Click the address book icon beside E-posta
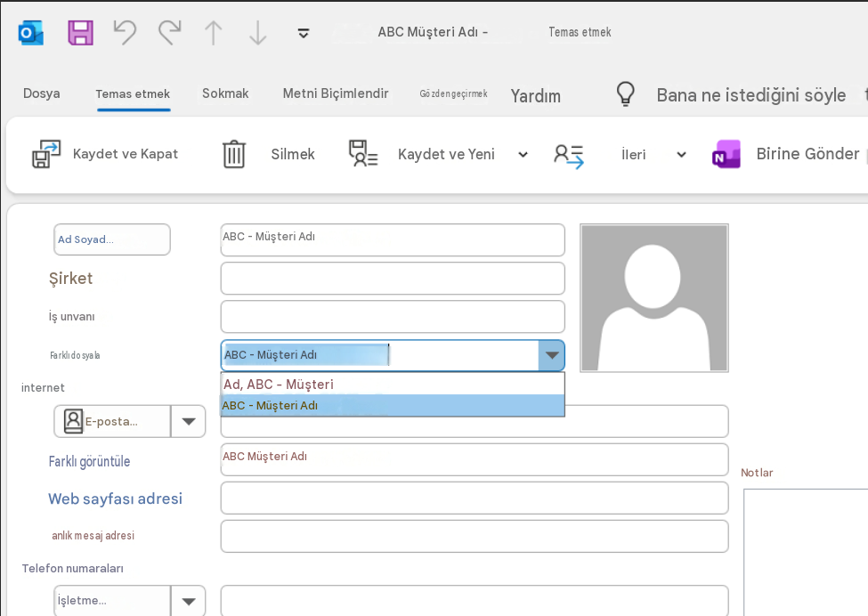868x616 pixels. pyautogui.click(x=73, y=421)
